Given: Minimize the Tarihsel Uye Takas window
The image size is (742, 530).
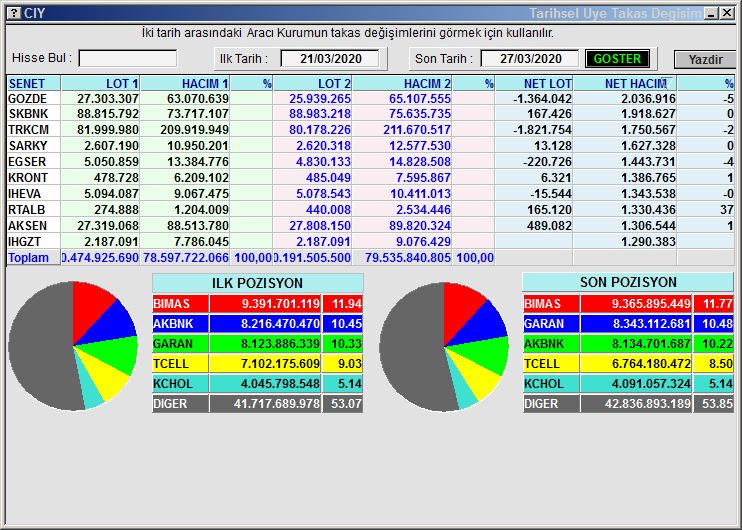Looking at the screenshot, I should coord(711,13).
